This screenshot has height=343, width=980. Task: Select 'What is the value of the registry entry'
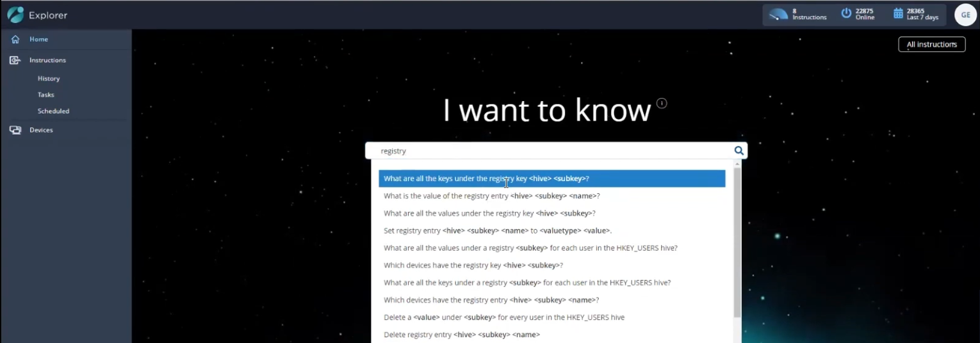click(x=551, y=196)
